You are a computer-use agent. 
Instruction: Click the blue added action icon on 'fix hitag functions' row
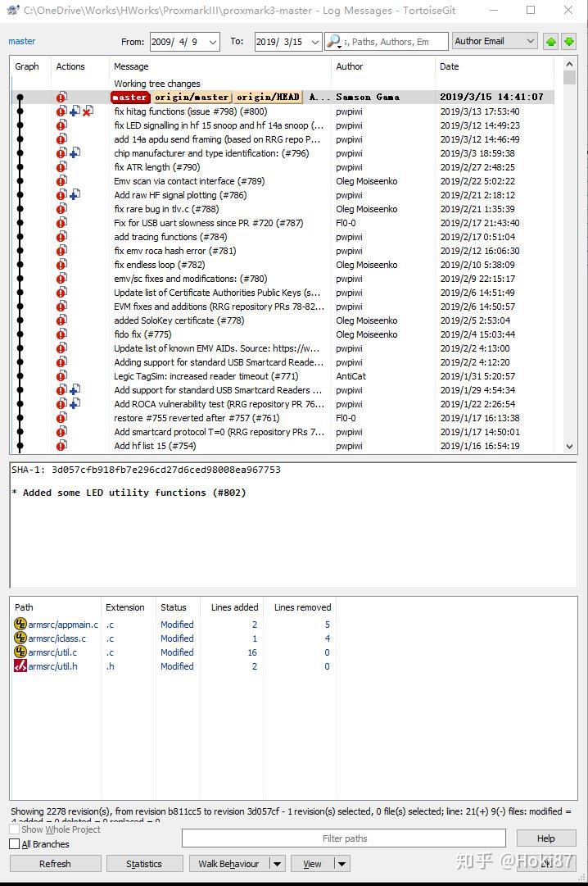[75, 111]
